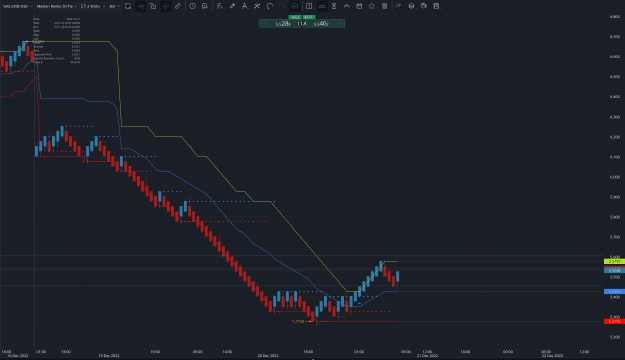Click the list rows icon
This screenshot has width=625, height=360.
point(384,6)
